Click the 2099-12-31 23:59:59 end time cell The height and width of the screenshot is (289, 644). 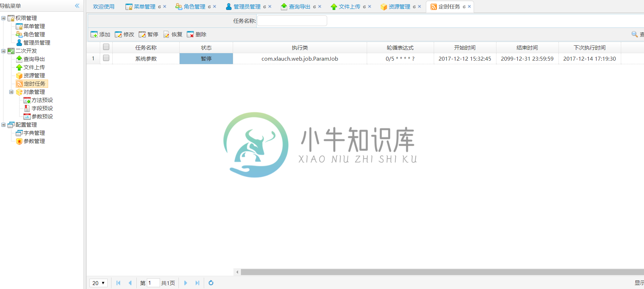point(527,59)
